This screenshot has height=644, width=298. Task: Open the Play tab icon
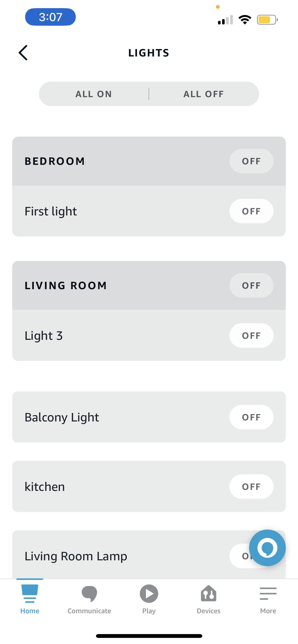149,593
